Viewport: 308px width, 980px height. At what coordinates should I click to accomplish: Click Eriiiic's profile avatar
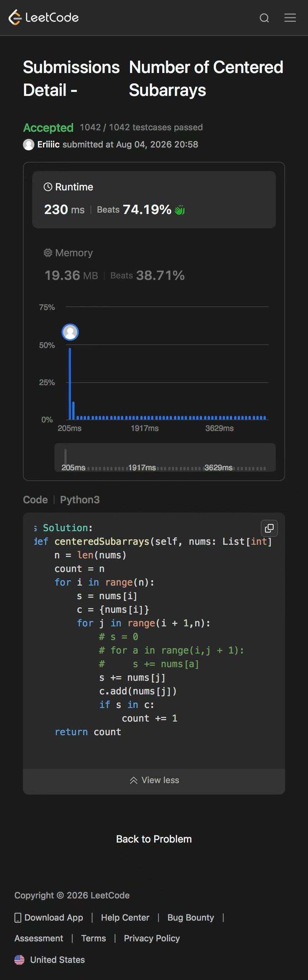29,145
